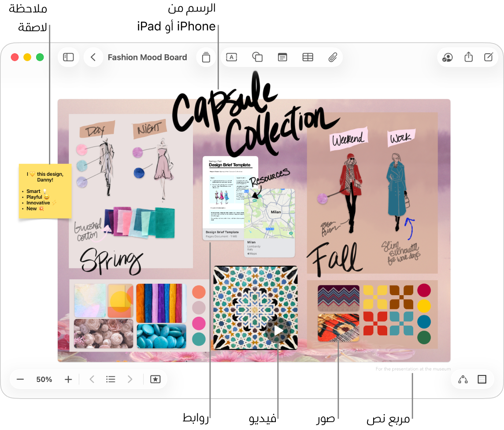Open the boards list view

pos(111,379)
